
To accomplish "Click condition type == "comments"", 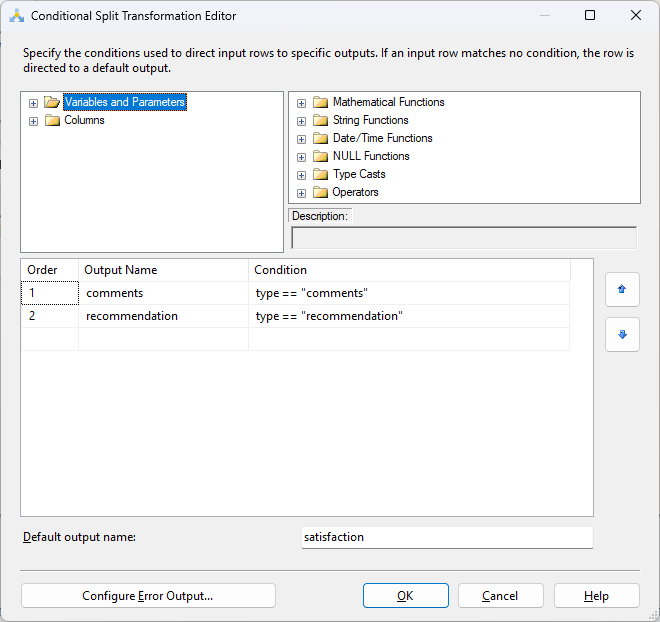I will coord(409,293).
